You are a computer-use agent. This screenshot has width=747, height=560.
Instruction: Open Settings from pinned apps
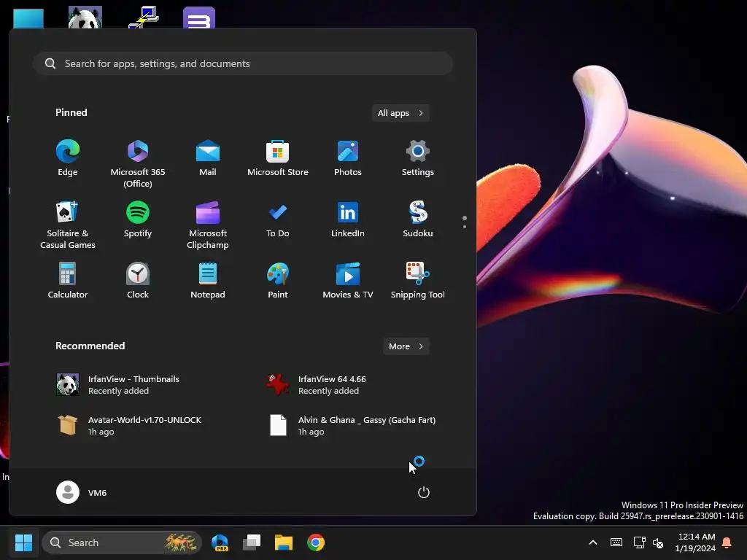(418, 158)
